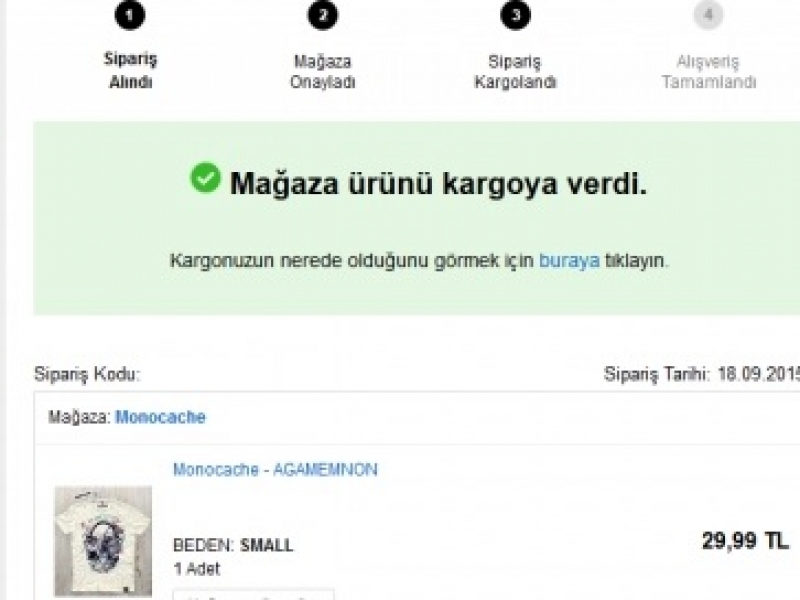Click the 29,99 TL price

[x=745, y=540]
